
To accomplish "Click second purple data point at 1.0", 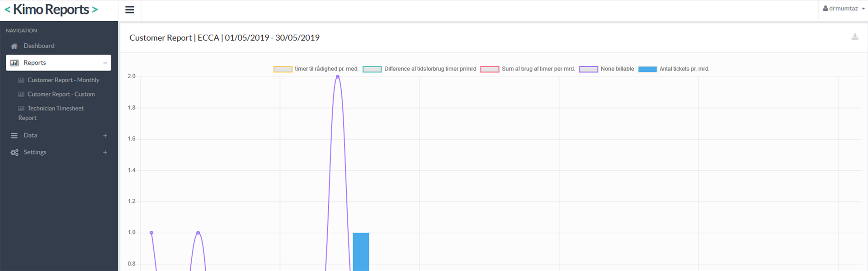I will [x=198, y=233].
